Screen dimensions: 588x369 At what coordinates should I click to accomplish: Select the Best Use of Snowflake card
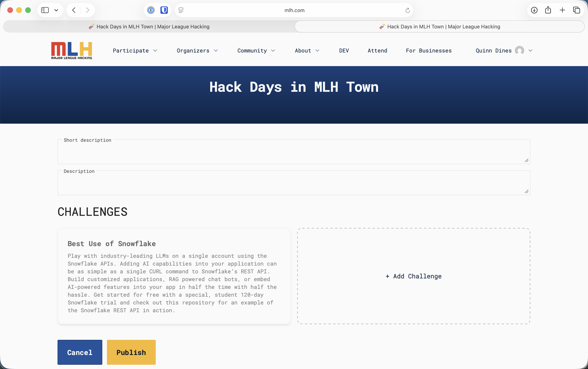click(174, 276)
